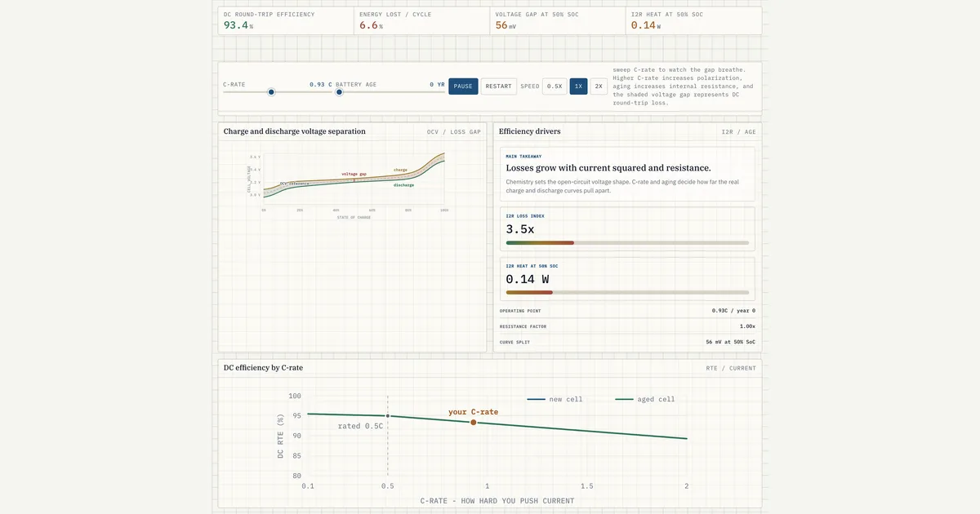Click the 'Losses grow with current squared' takeaway

608,168
